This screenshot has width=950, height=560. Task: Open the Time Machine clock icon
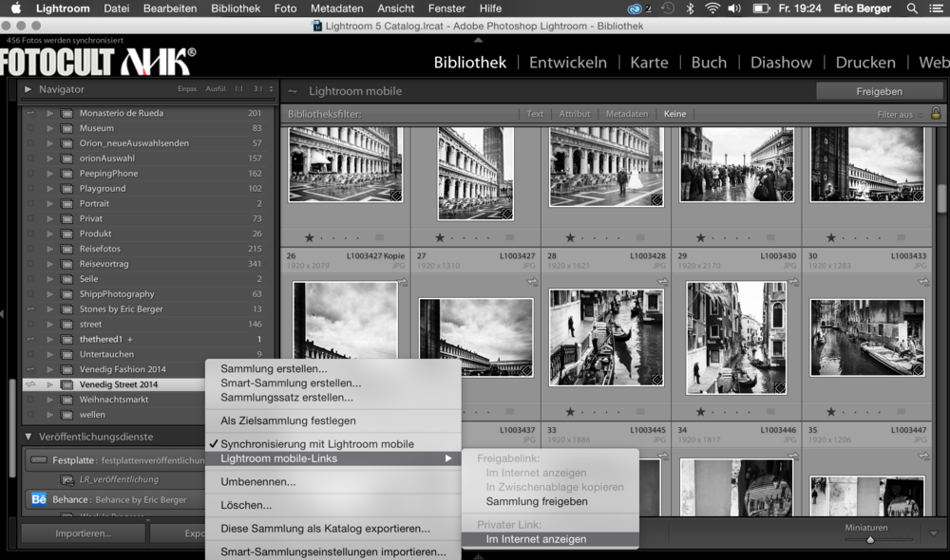[668, 9]
